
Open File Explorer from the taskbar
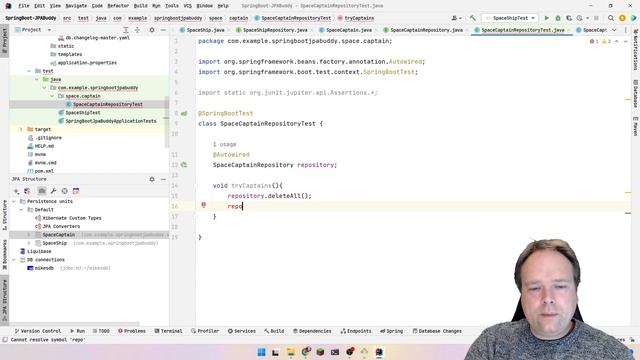[x=291, y=352]
